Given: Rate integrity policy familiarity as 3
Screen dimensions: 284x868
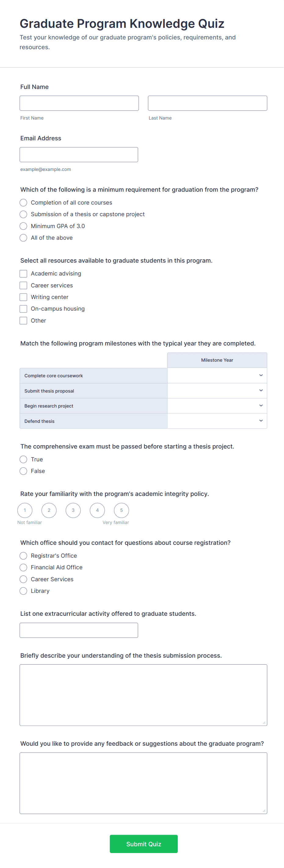Looking at the screenshot, I should [73, 510].
